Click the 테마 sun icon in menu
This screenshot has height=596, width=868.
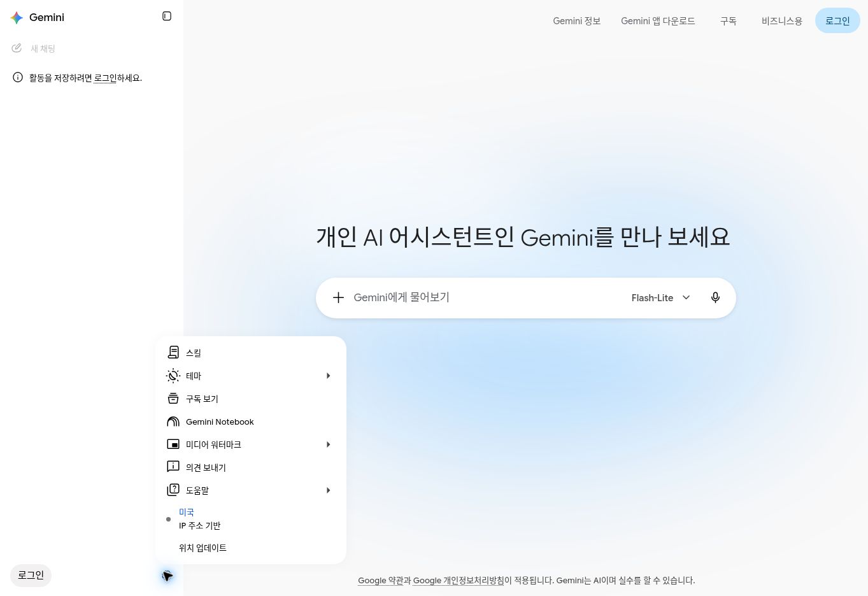pos(173,376)
